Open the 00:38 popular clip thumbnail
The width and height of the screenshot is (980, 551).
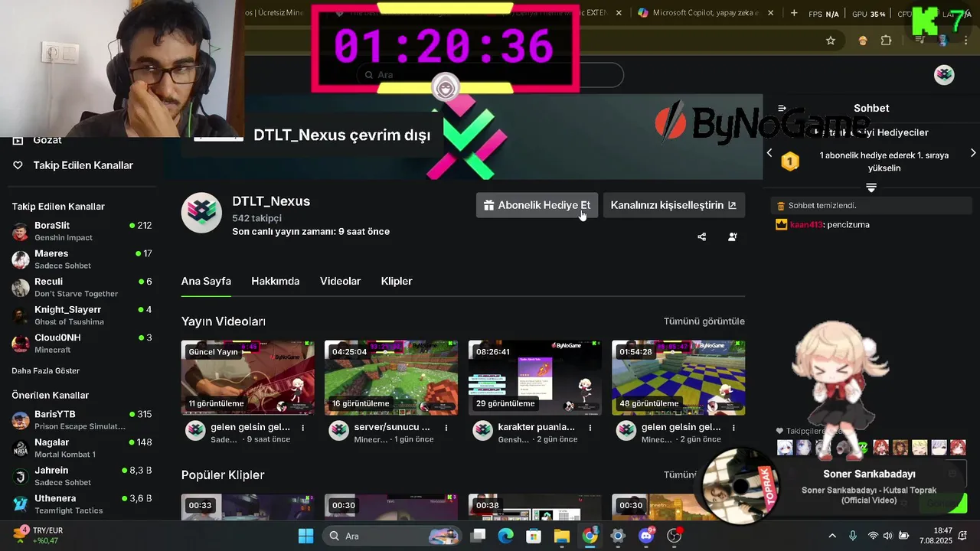[535, 507]
